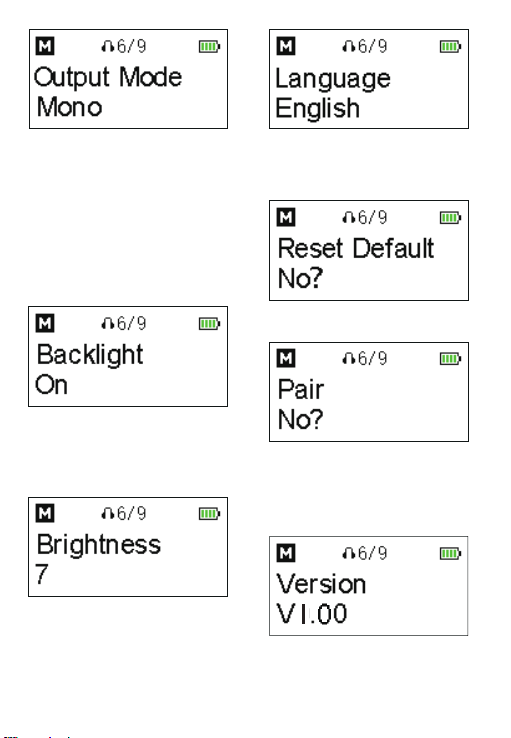Viewport: 511px width, 738px height.
Task: Click the battery icon on Pair screen
Action: tap(450, 359)
